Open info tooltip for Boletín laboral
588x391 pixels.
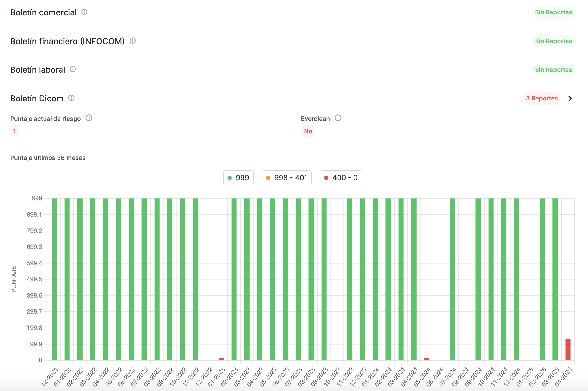click(73, 69)
